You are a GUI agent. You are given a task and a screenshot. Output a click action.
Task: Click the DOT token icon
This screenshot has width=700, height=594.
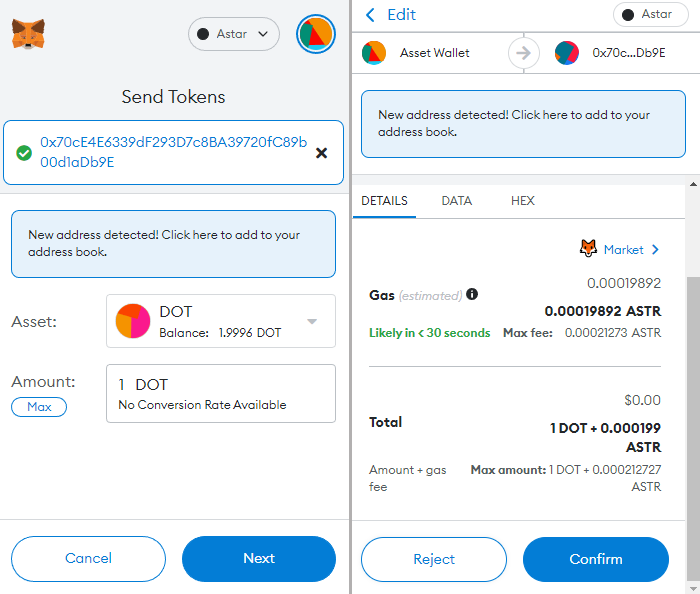[x=132, y=321]
